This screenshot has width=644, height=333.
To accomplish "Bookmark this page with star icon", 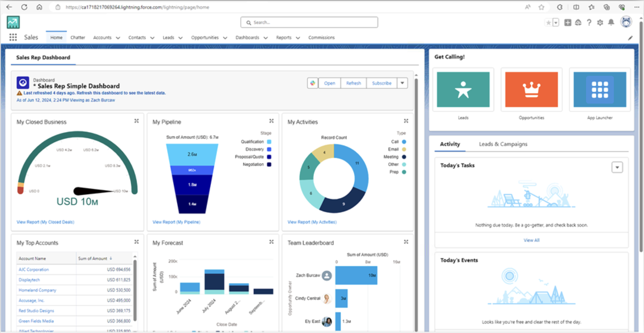I will (541, 7).
